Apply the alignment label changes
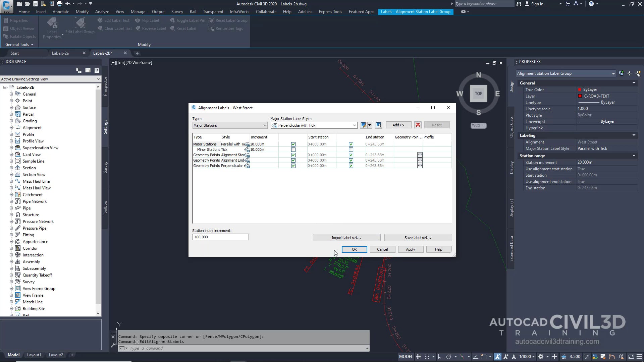644x362 pixels. 410,249
